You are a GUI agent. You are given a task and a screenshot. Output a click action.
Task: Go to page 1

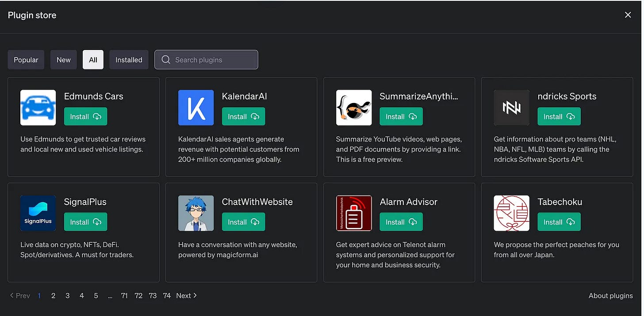tap(39, 296)
